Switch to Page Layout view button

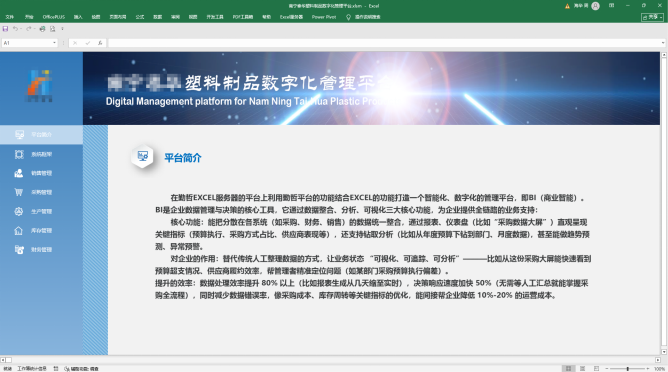pos(582,369)
